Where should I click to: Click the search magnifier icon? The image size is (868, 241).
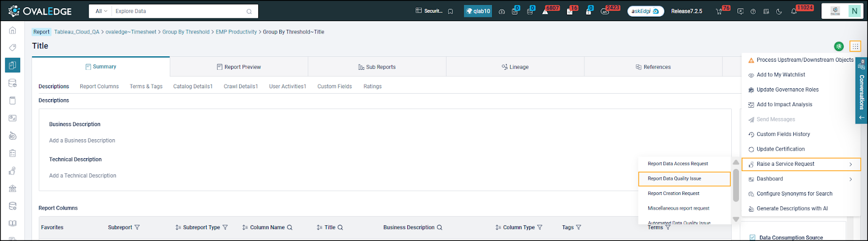[x=249, y=11]
